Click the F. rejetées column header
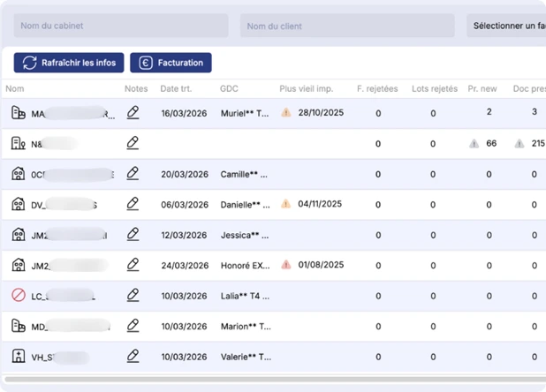Viewport: 546px width, 392px height. [x=377, y=88]
